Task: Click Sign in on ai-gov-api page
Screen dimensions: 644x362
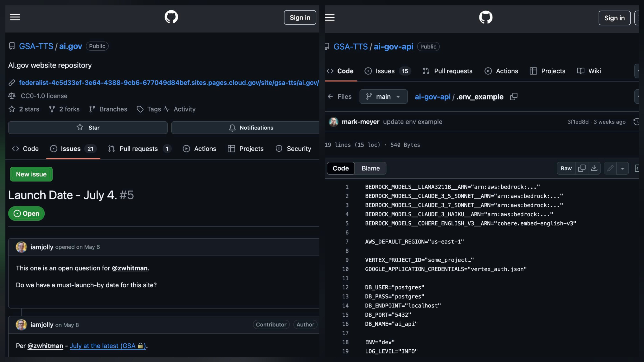Action: (x=614, y=18)
